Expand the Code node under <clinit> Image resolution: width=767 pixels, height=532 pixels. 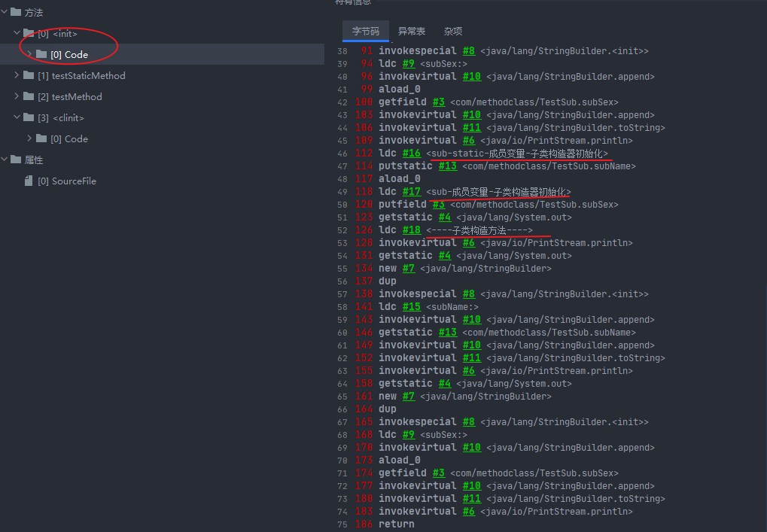pos(29,138)
